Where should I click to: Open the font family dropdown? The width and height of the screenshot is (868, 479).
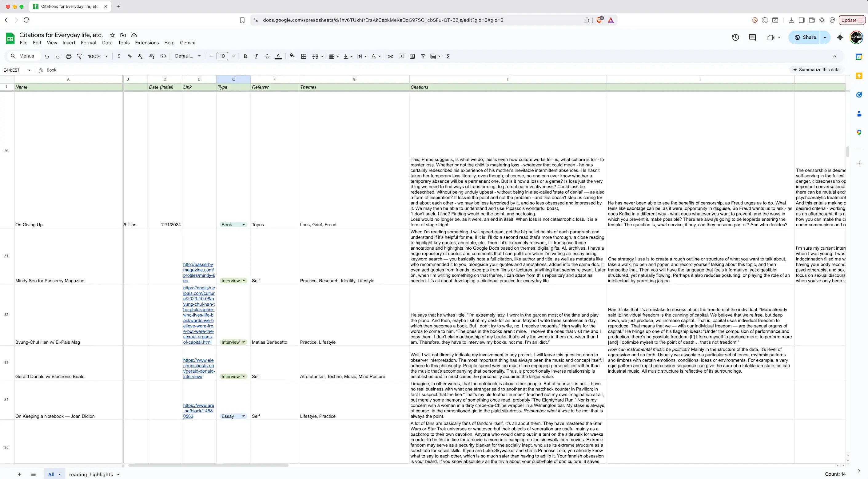pos(188,56)
